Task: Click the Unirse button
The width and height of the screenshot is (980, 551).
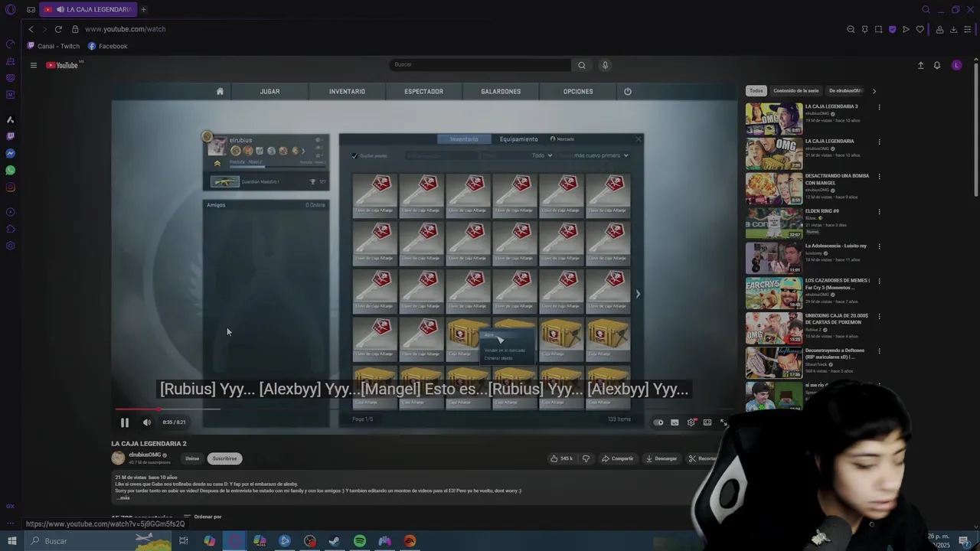Action: [192, 458]
